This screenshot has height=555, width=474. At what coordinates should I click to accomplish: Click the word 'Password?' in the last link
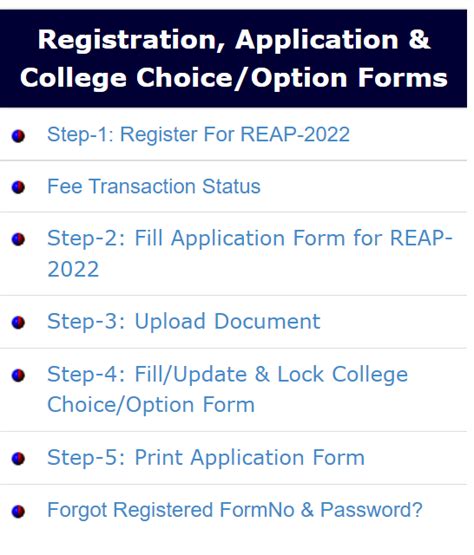click(372, 510)
